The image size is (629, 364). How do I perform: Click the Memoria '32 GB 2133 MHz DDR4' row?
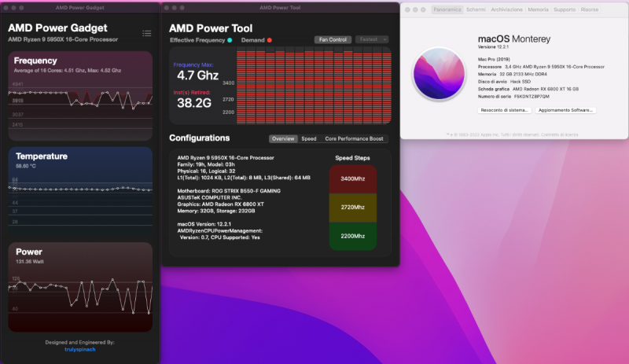tap(513, 74)
